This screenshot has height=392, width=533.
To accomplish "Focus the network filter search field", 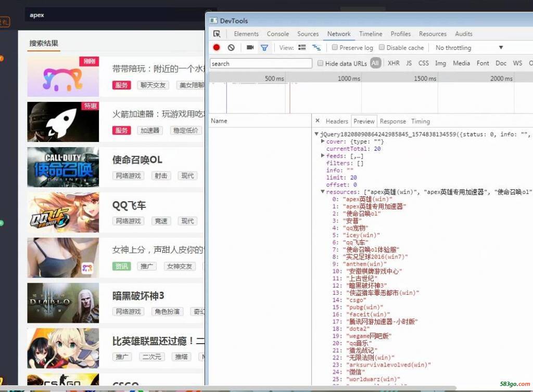I will tap(260, 63).
